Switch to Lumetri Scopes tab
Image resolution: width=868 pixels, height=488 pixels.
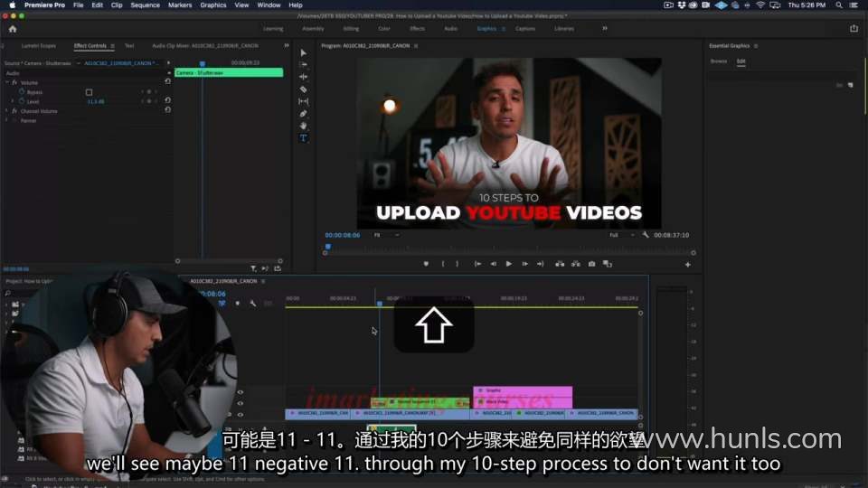39,46
